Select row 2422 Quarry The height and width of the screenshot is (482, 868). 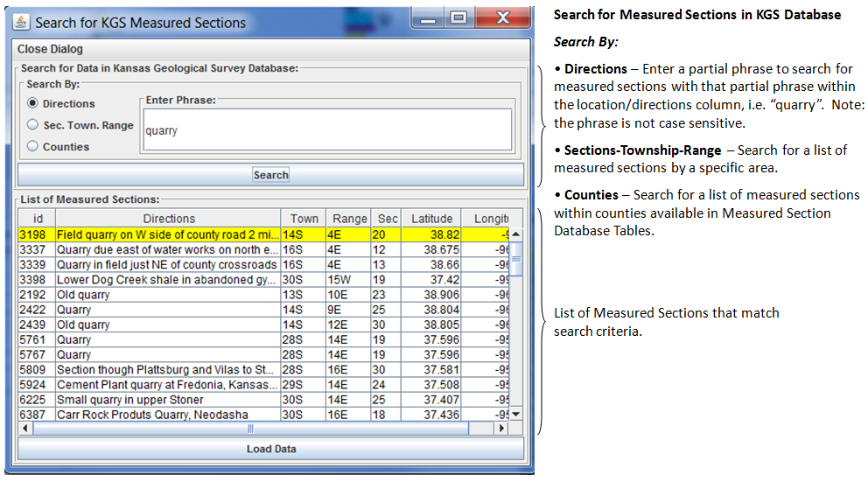tap(263, 310)
